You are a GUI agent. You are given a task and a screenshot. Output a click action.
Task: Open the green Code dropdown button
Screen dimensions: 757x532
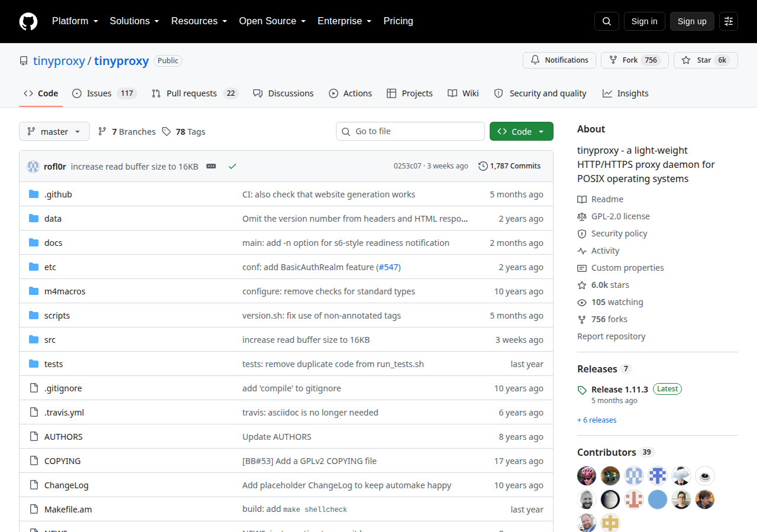pos(522,131)
